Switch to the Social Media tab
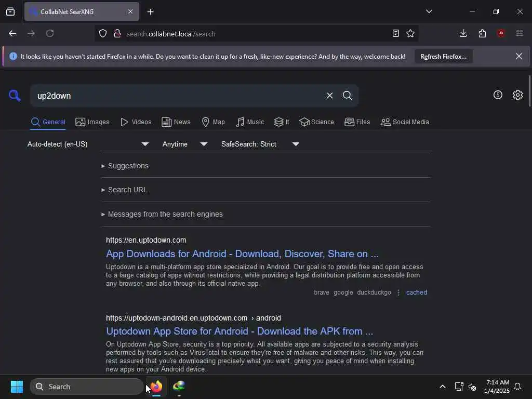The height and width of the screenshot is (399, 532). (x=405, y=122)
